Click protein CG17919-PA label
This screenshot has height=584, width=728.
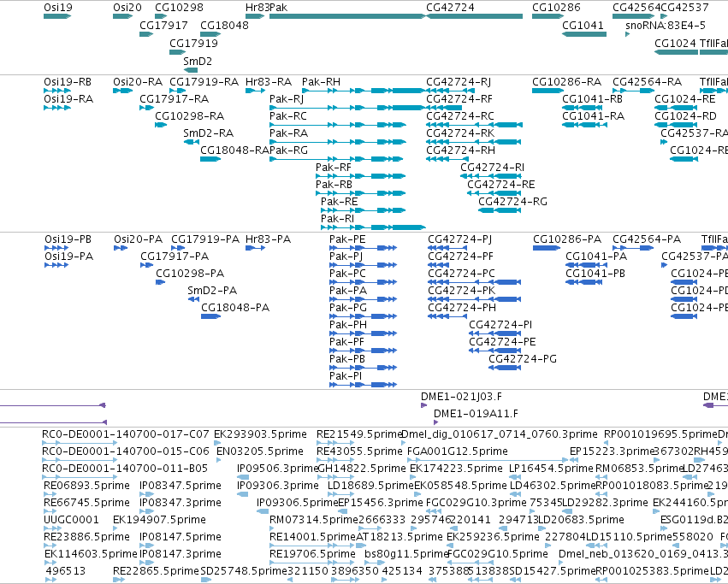[x=205, y=239]
